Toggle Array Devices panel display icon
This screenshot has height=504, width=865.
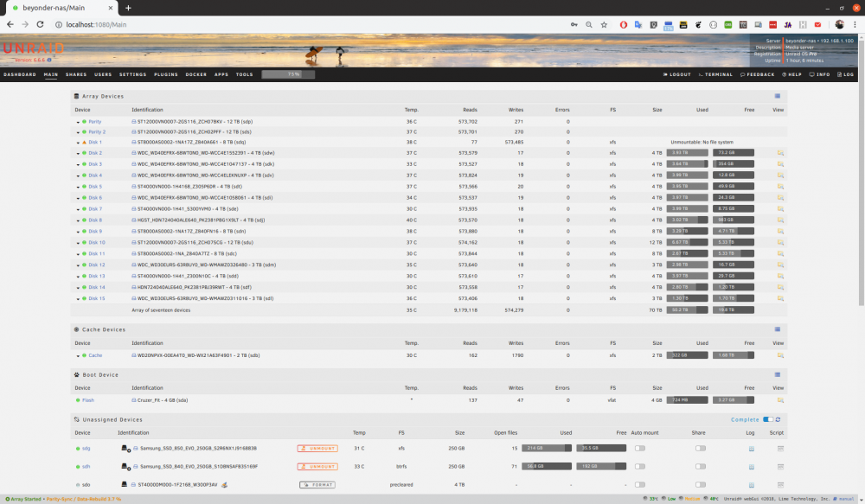778,96
